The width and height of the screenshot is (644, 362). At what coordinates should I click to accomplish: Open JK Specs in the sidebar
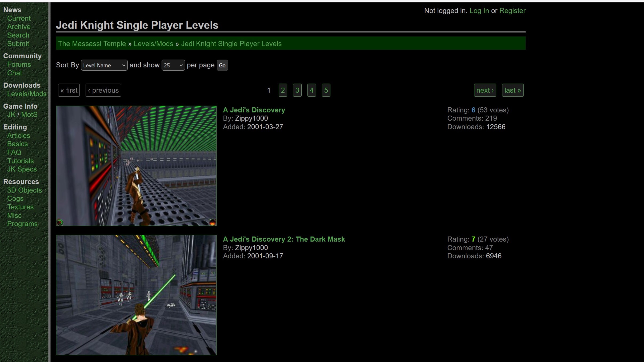coord(22,169)
